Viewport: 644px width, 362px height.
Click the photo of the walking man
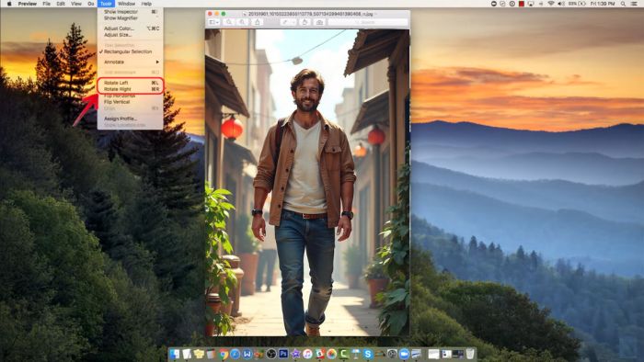[306, 183]
